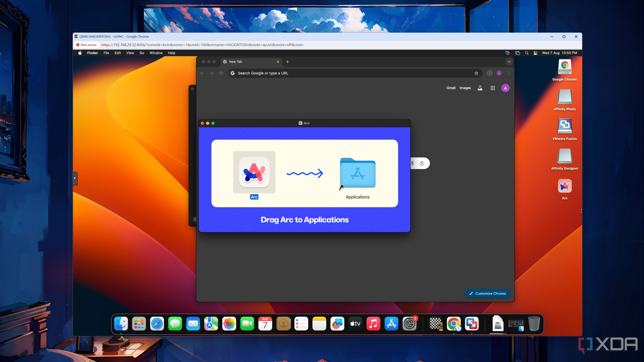Click the Customize Chrome button
The height and width of the screenshot is (362, 644).
488,293
